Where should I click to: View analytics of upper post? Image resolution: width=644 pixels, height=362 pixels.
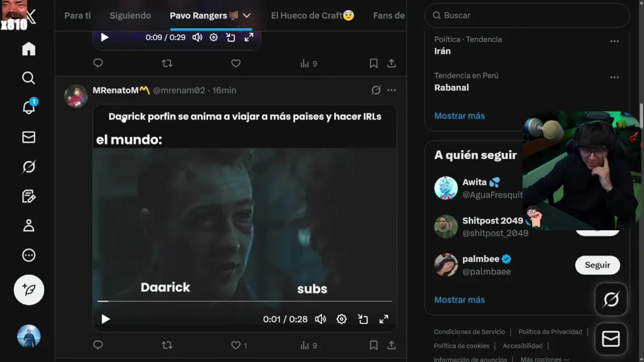tap(308, 63)
